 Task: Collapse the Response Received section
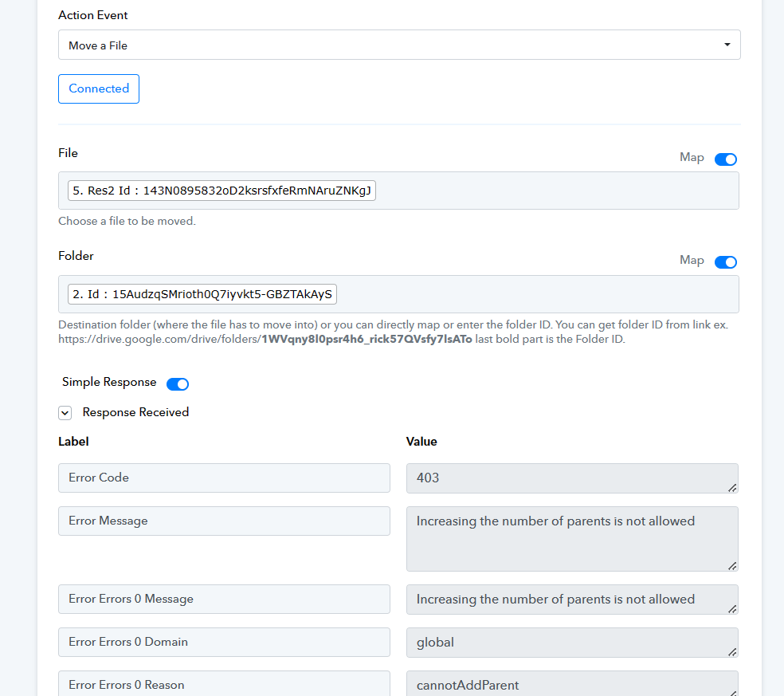pyautogui.click(x=65, y=413)
